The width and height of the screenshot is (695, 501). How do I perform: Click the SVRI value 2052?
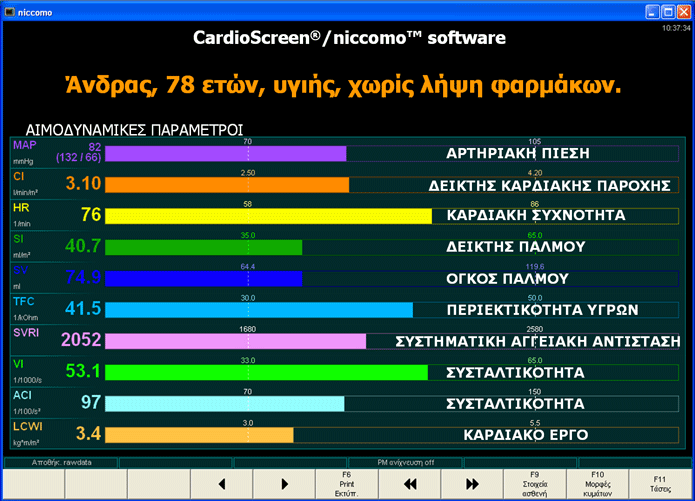pos(81,340)
